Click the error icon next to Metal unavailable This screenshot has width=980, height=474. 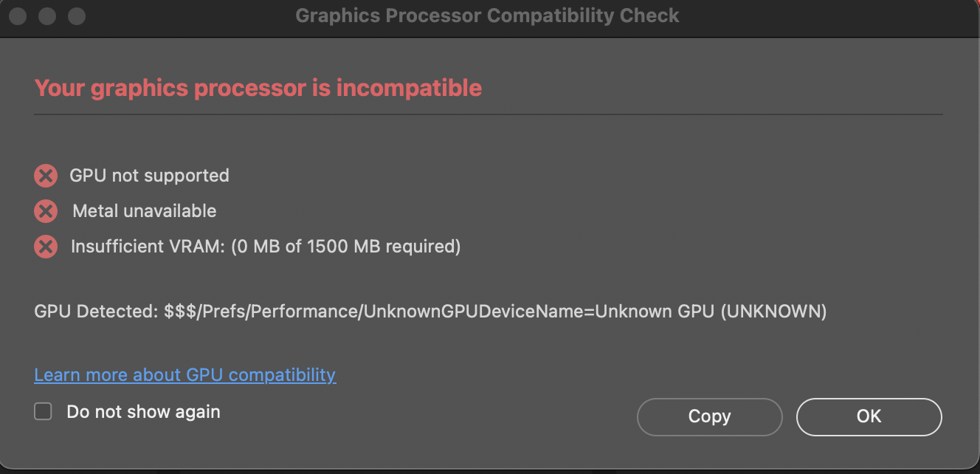tap(46, 211)
